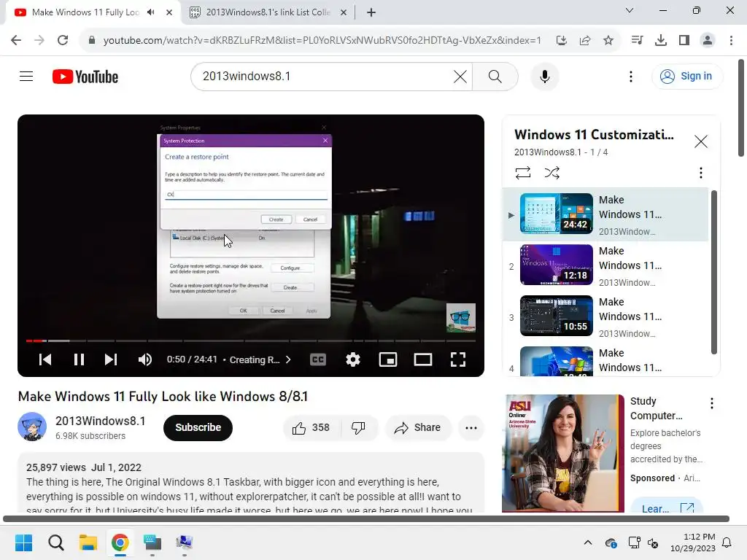Open Windows taskbar search
This screenshot has width=747, height=560.
click(x=55, y=542)
